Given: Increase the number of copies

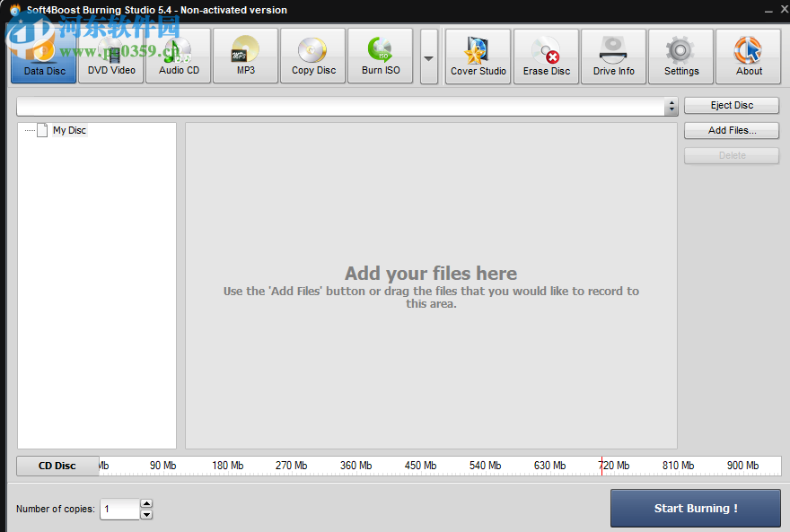Looking at the screenshot, I should click(x=146, y=503).
